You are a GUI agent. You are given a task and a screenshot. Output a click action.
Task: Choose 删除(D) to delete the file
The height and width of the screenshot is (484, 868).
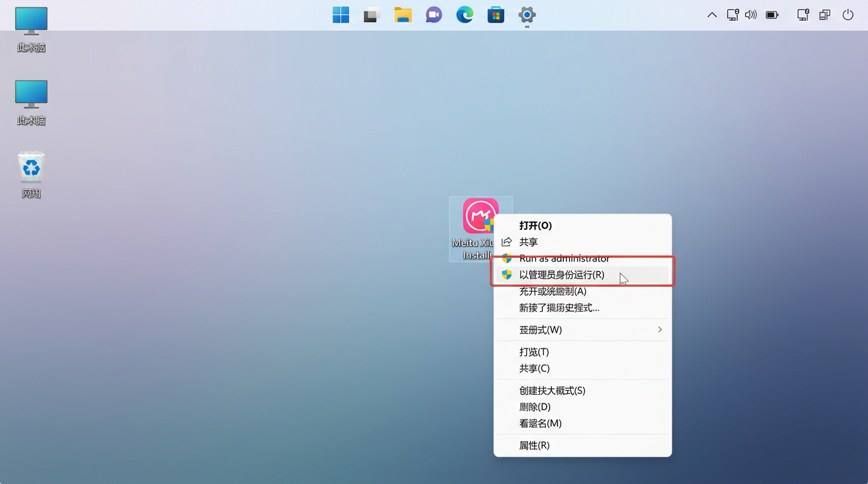coord(582,407)
